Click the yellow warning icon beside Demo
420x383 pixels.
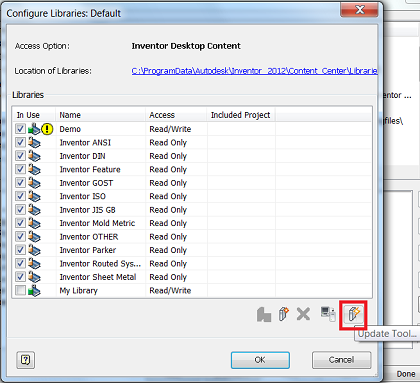(x=47, y=129)
